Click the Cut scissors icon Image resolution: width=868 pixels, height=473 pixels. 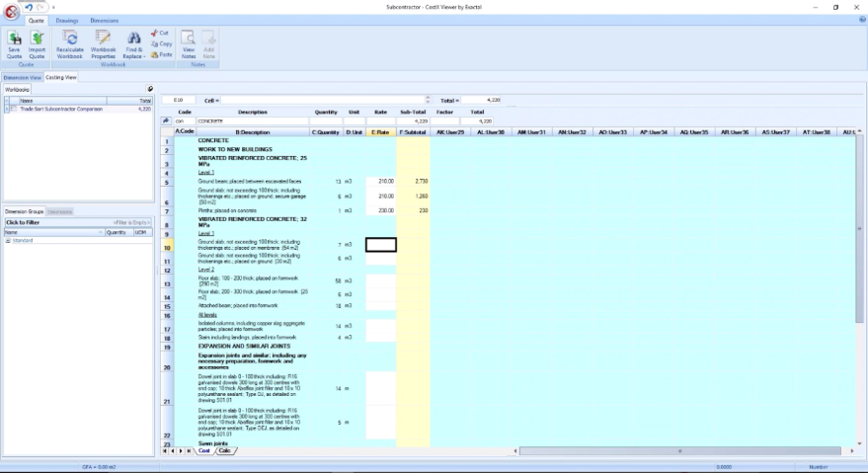click(x=154, y=33)
